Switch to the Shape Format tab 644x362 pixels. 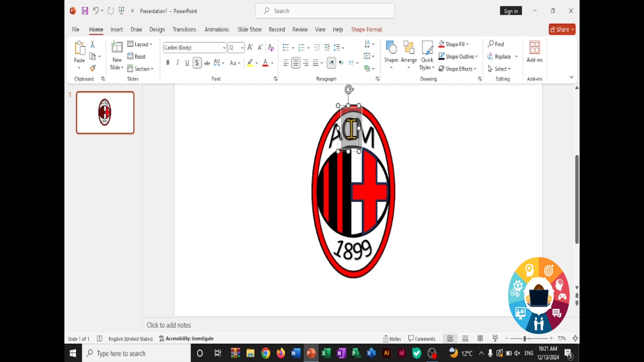click(367, 29)
